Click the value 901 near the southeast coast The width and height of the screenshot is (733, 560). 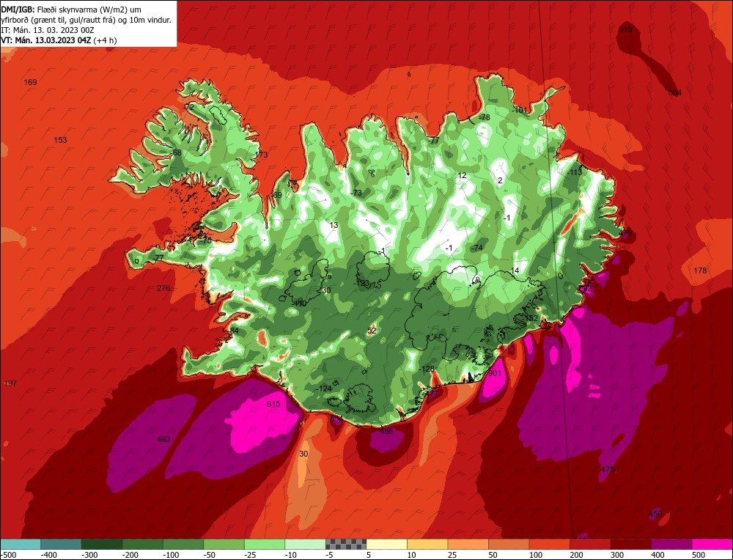[x=495, y=373]
